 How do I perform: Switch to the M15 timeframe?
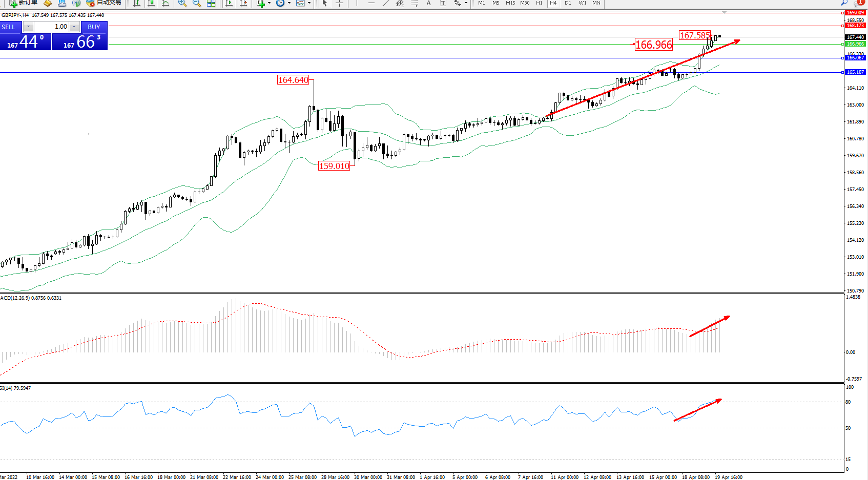click(x=510, y=3)
